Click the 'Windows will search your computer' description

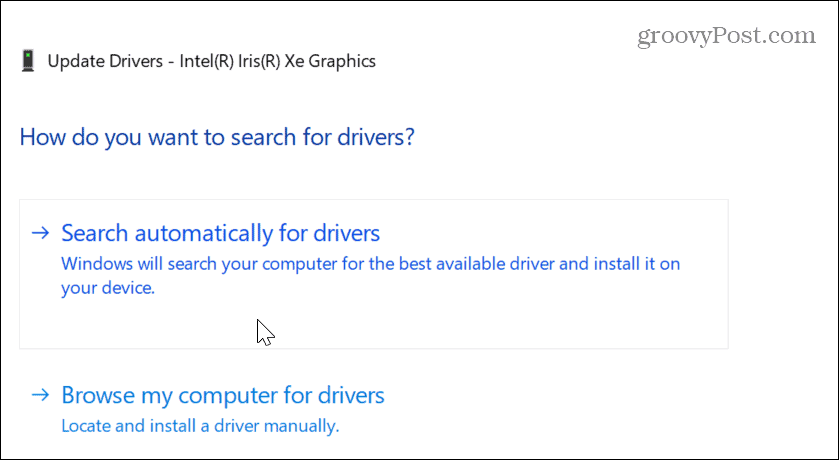pos(370,276)
